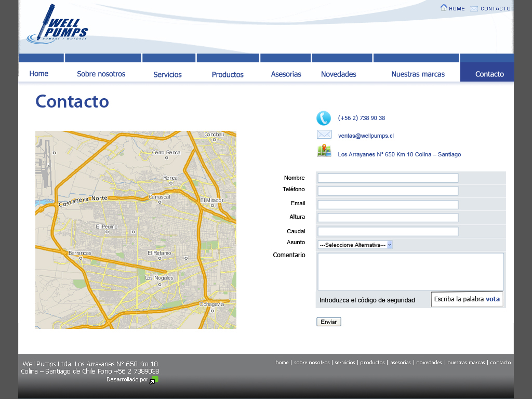Screen dimensions: 532x399
Task: Click into the Nombre text field
Action: click(388, 178)
